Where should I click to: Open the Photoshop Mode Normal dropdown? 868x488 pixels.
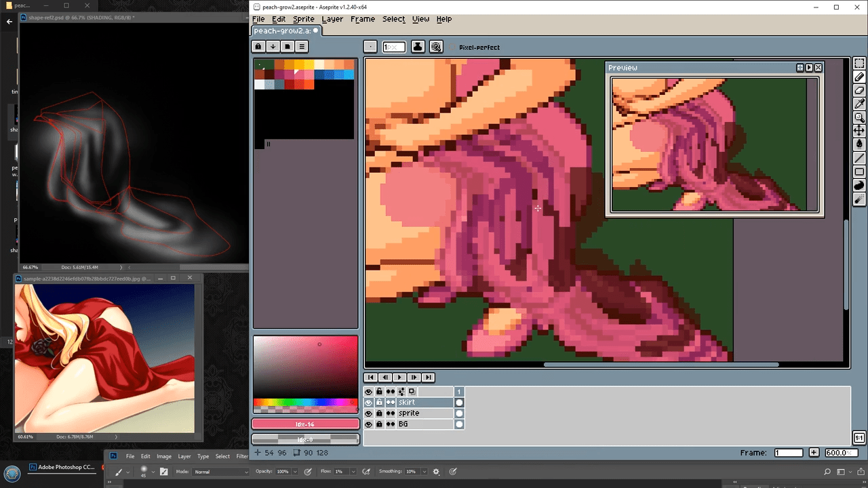[221, 472]
